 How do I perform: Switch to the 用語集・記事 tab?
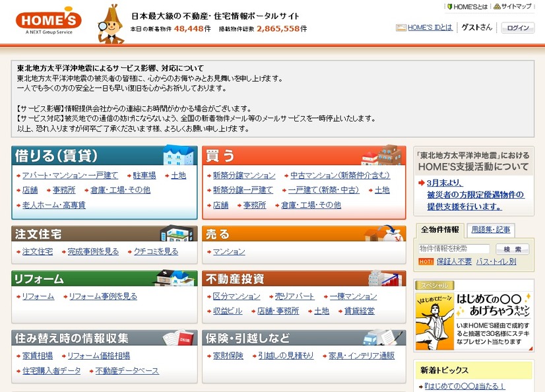pyautogui.click(x=490, y=230)
